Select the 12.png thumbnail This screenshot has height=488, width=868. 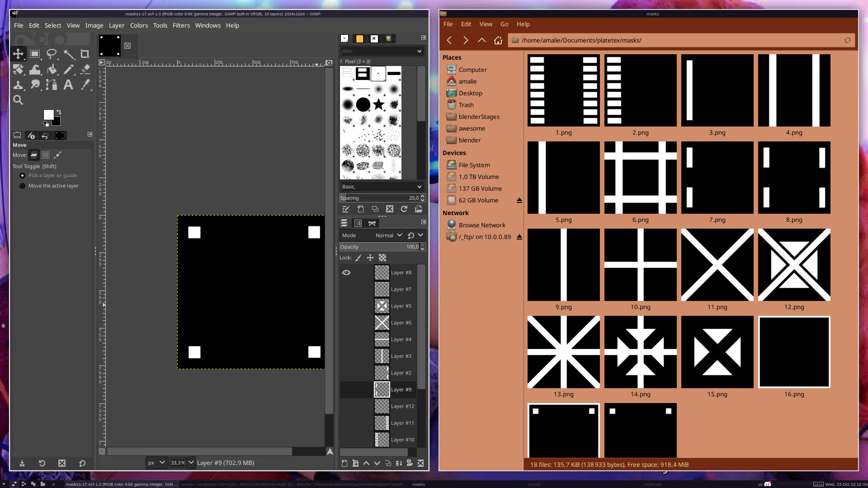tap(794, 265)
